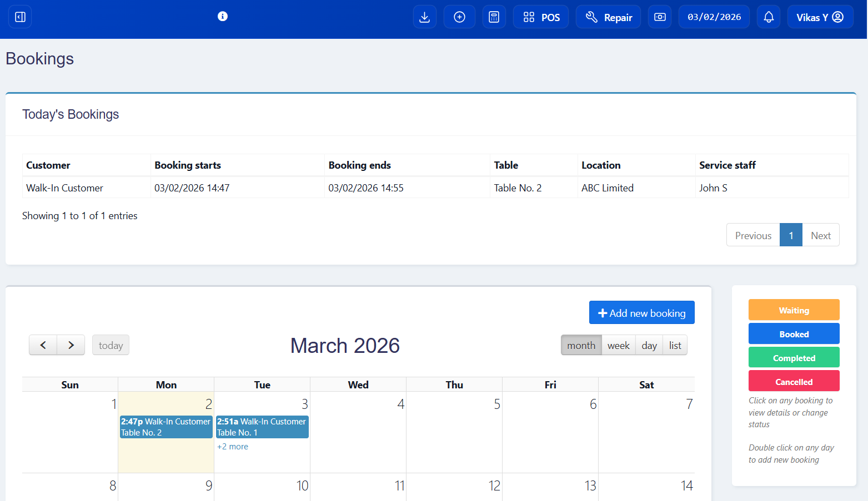Image resolution: width=868 pixels, height=501 pixels.
Task: Click the Next pagination link
Action: point(821,235)
